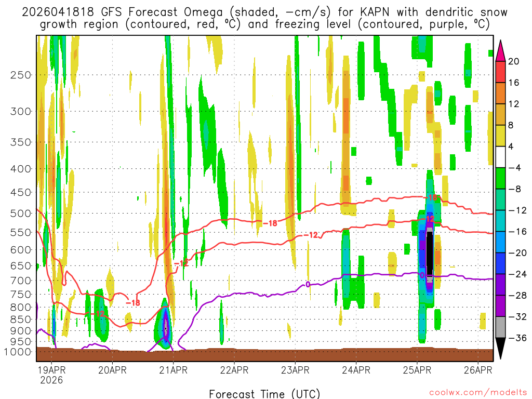Click the 950 pressure level label
Screen dimensions: 532x399
(x=21, y=342)
